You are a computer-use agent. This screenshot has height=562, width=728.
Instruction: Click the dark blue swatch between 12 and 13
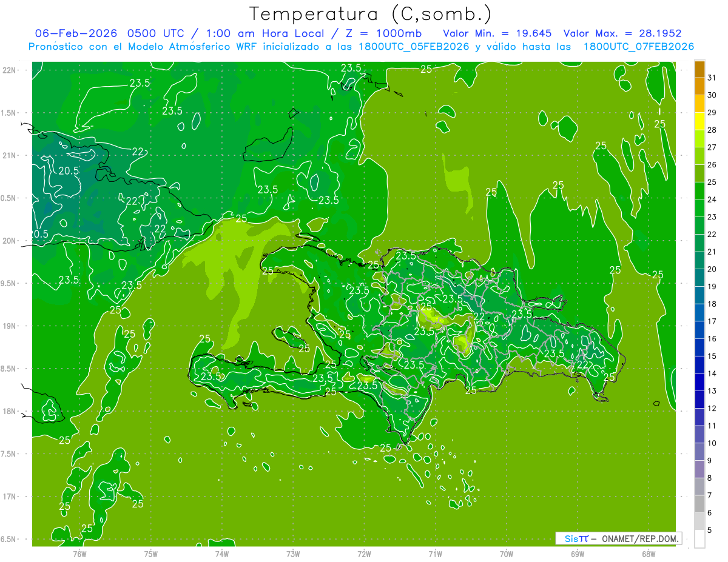pos(699,400)
